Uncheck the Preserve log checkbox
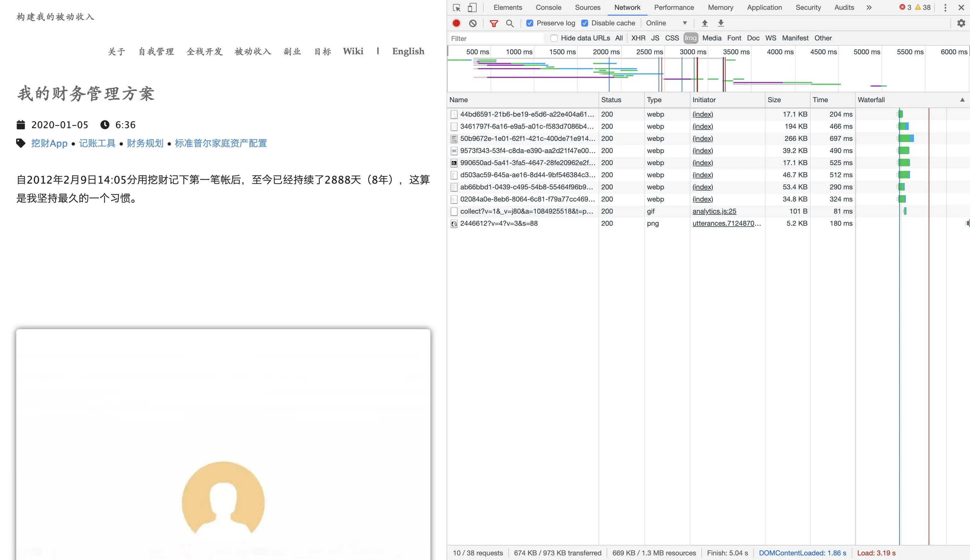970x560 pixels. point(530,23)
